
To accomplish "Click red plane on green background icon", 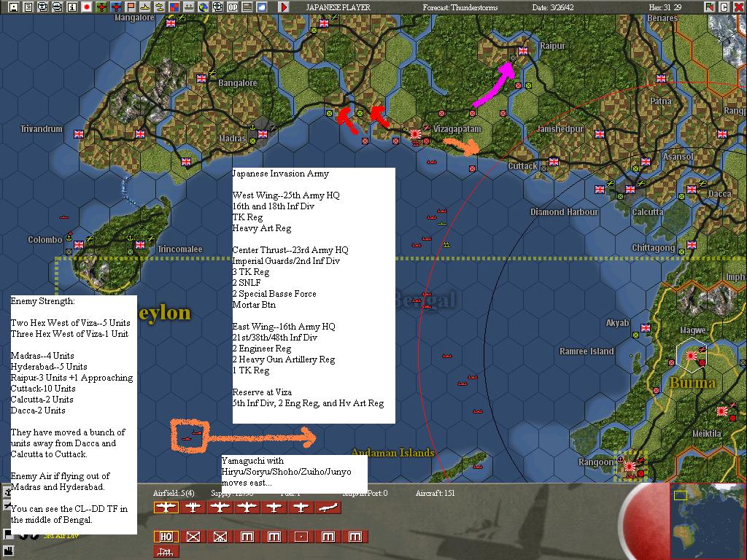I will (x=101, y=7).
